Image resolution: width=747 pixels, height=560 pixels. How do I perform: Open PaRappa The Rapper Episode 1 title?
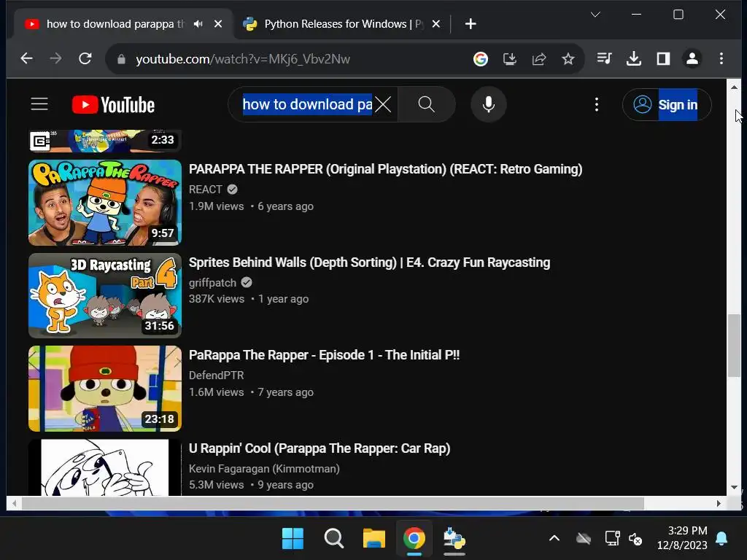click(324, 355)
